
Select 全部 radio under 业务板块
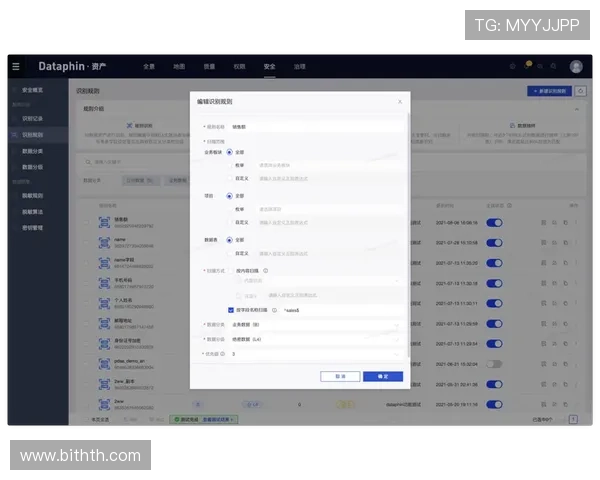[x=230, y=152]
